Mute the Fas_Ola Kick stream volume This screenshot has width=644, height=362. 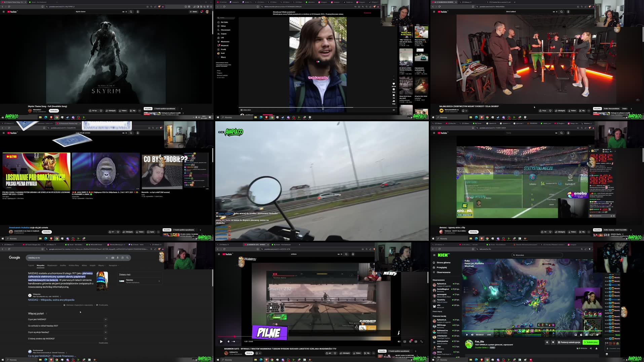tap(472, 335)
